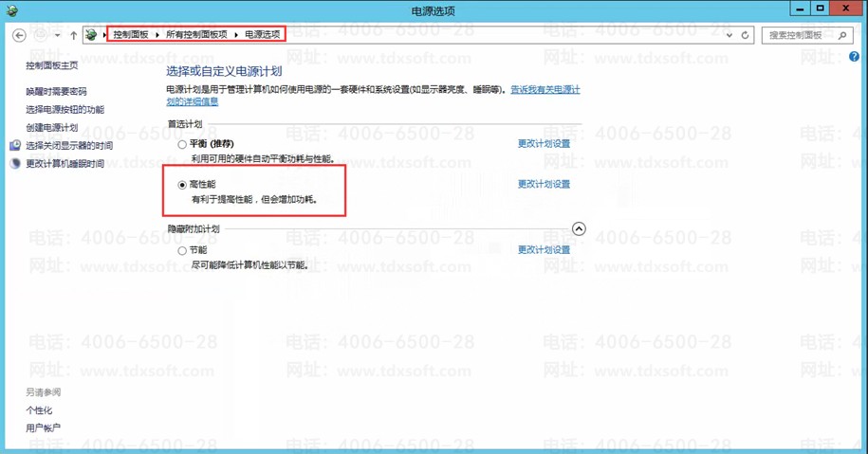This screenshot has height=454, width=868.
Task: Open the address bar history dropdown arrow
Action: point(728,35)
